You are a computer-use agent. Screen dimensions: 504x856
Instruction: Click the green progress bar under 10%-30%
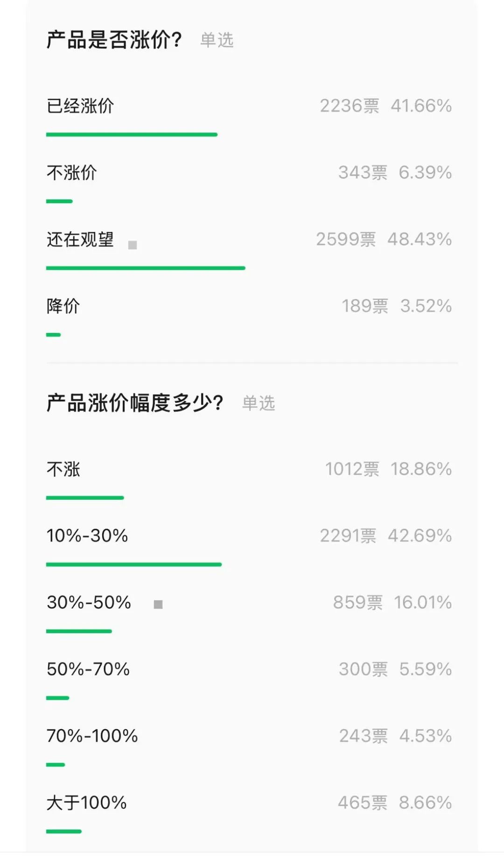point(134,565)
